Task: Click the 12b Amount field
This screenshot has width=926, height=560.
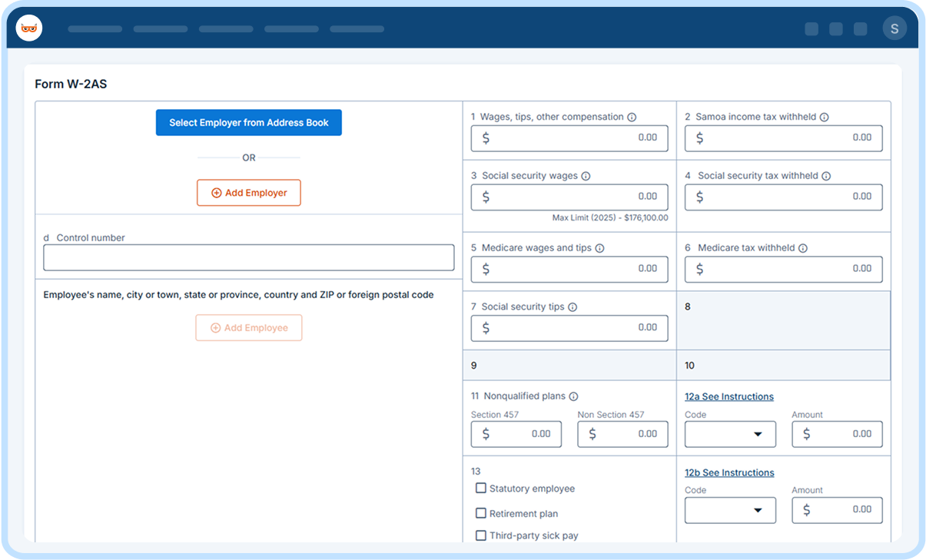Action: tap(838, 510)
